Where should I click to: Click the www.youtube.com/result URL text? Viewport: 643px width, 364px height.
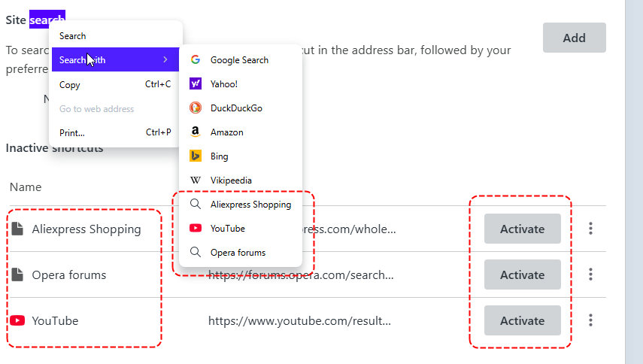tap(299, 320)
